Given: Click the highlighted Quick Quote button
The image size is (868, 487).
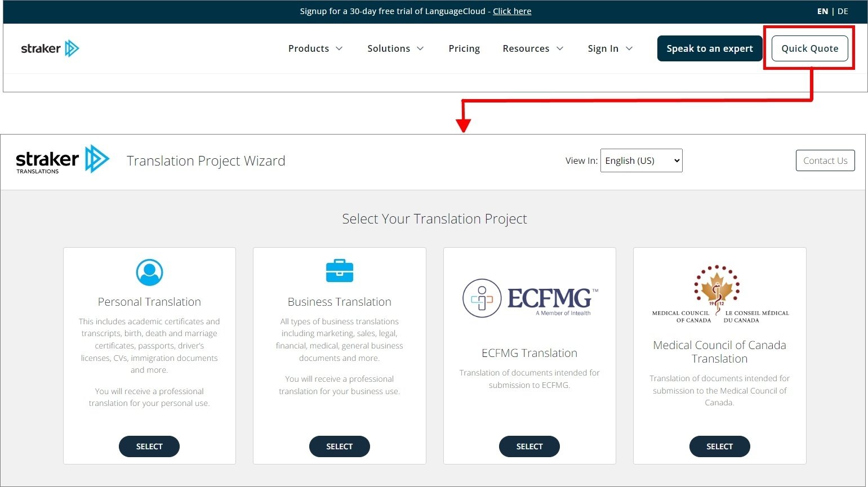Looking at the screenshot, I should click(809, 48).
